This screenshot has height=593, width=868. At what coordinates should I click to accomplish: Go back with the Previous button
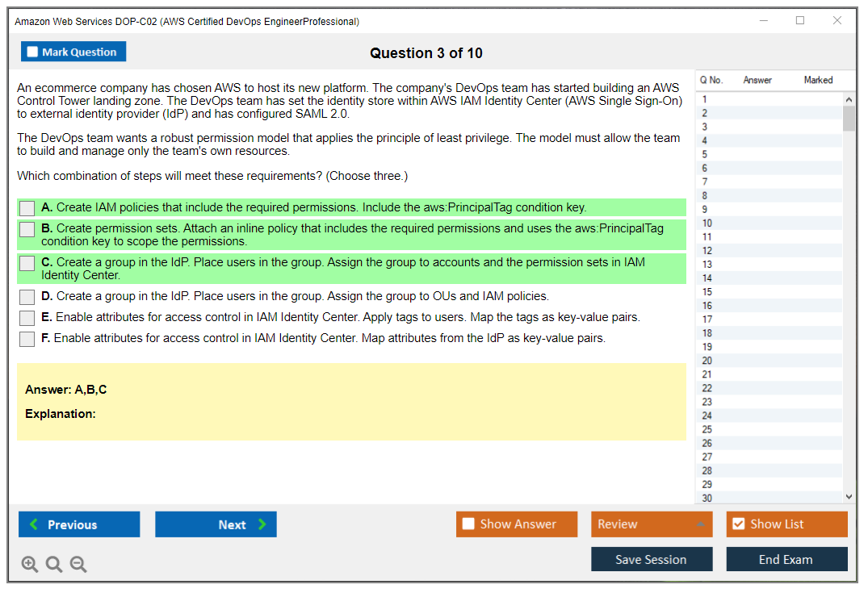click(79, 524)
